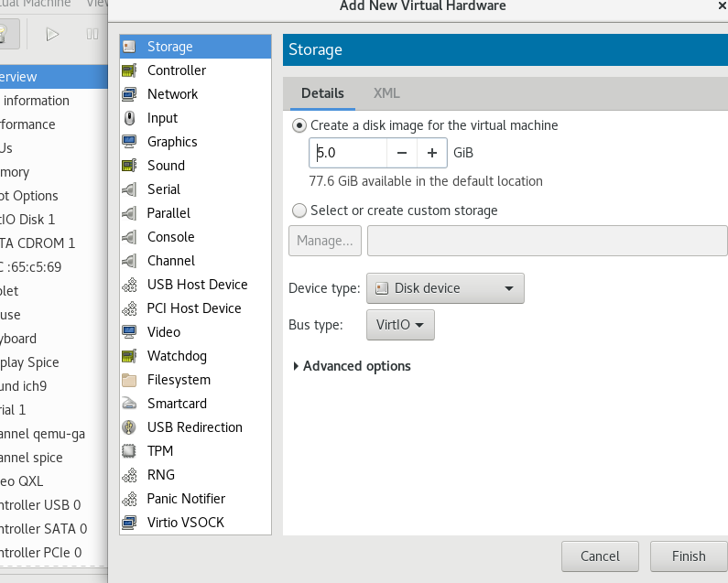Click the disabled Manage... button
The height and width of the screenshot is (583, 728).
coord(325,241)
